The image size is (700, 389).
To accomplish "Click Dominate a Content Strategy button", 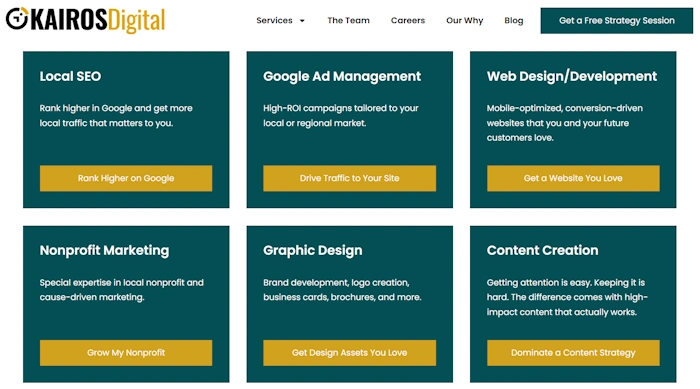I will coord(573,353).
